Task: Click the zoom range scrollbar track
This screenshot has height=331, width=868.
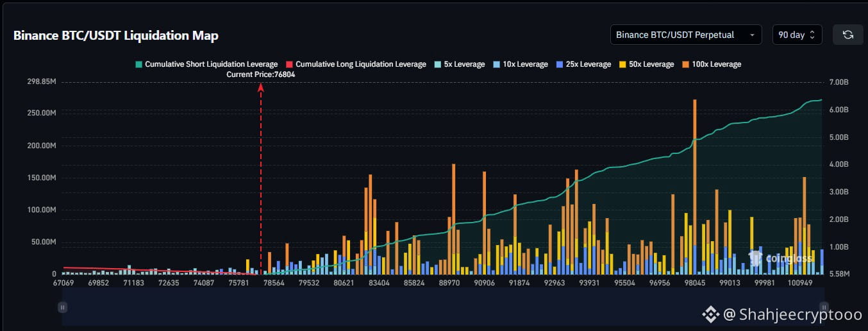Action: (x=442, y=307)
